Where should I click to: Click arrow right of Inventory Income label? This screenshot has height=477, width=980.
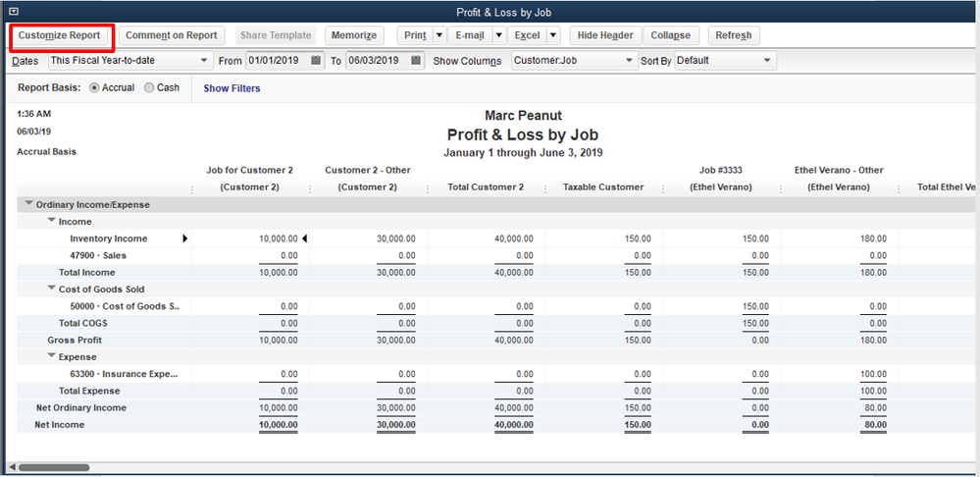185,238
